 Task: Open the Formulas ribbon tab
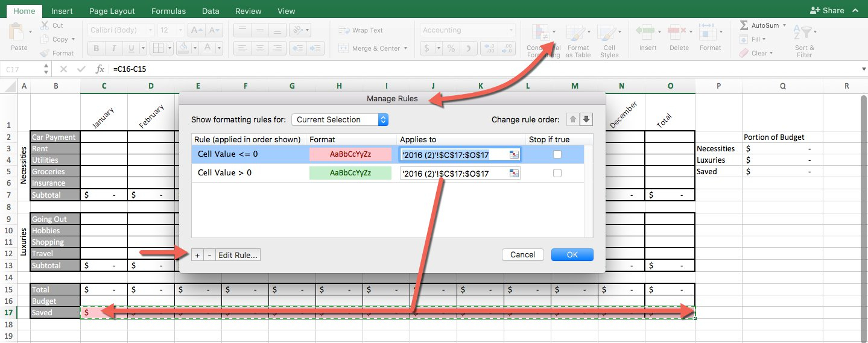pyautogui.click(x=168, y=11)
